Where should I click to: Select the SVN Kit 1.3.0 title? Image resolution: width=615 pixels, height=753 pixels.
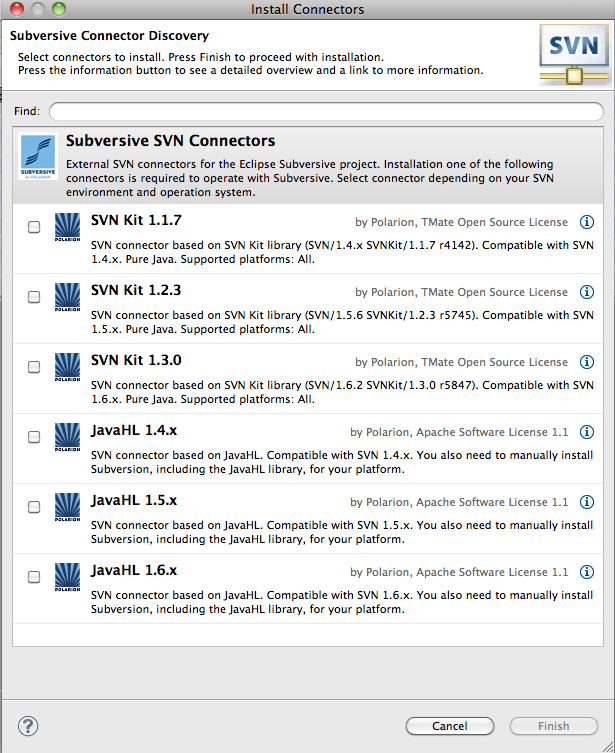point(136,360)
